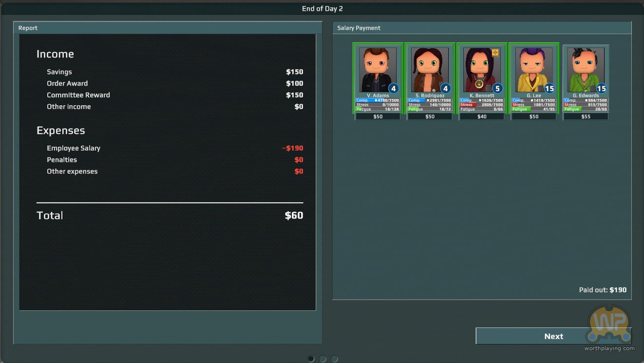Click K. Bennett's level 5 badge
The image size is (644, 363).
click(497, 89)
